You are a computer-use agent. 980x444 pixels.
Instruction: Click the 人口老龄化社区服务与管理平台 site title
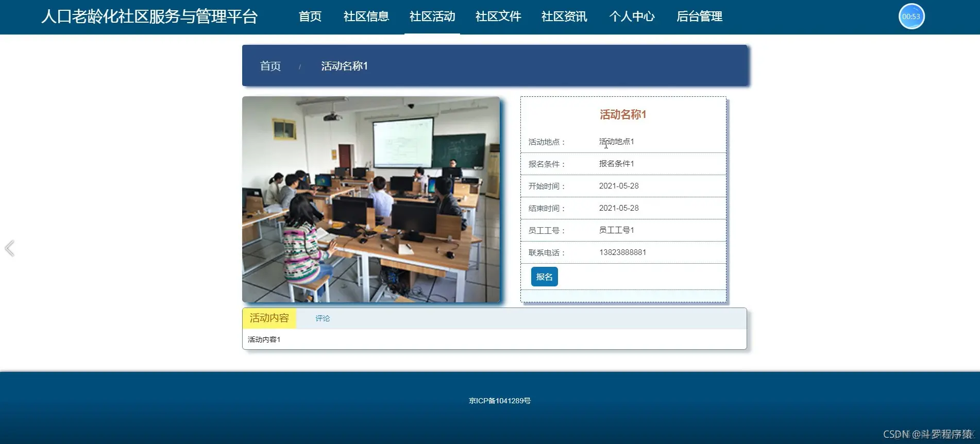pos(149,16)
